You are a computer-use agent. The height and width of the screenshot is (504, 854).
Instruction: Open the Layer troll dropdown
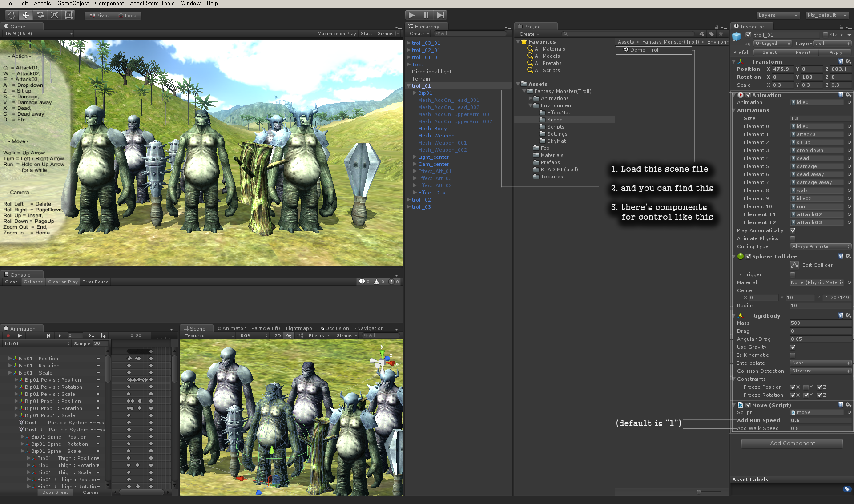tap(832, 44)
